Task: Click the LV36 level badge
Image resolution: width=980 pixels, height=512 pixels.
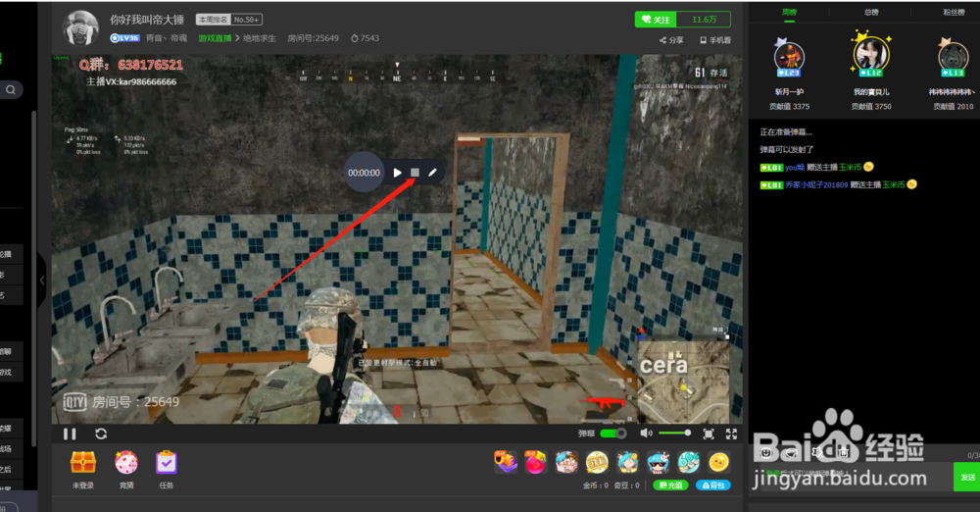Action: point(125,38)
